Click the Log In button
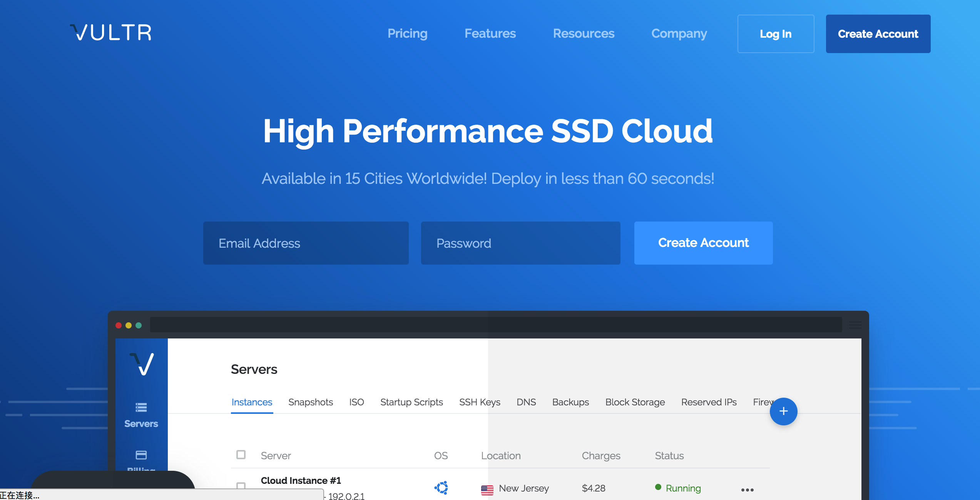Screen dimensions: 980x500 [x=776, y=34]
